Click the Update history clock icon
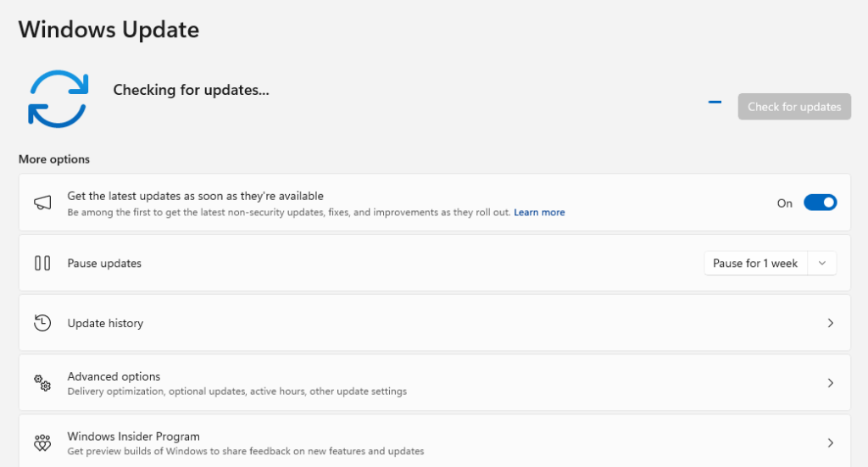Image resolution: width=868 pixels, height=467 pixels. [x=42, y=323]
